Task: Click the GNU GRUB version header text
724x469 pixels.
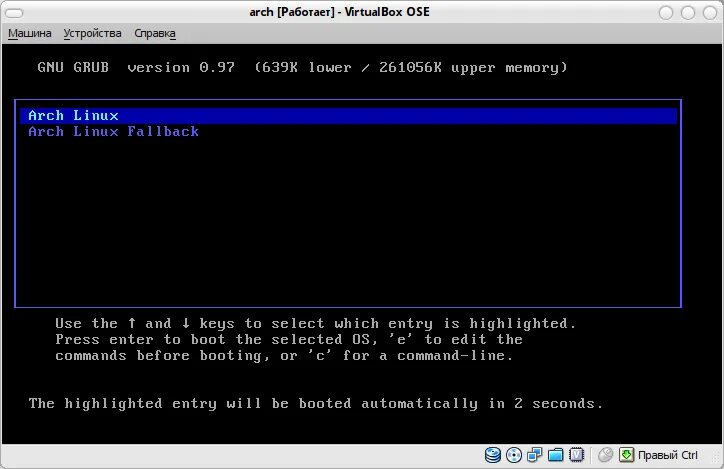Action: 302,67
